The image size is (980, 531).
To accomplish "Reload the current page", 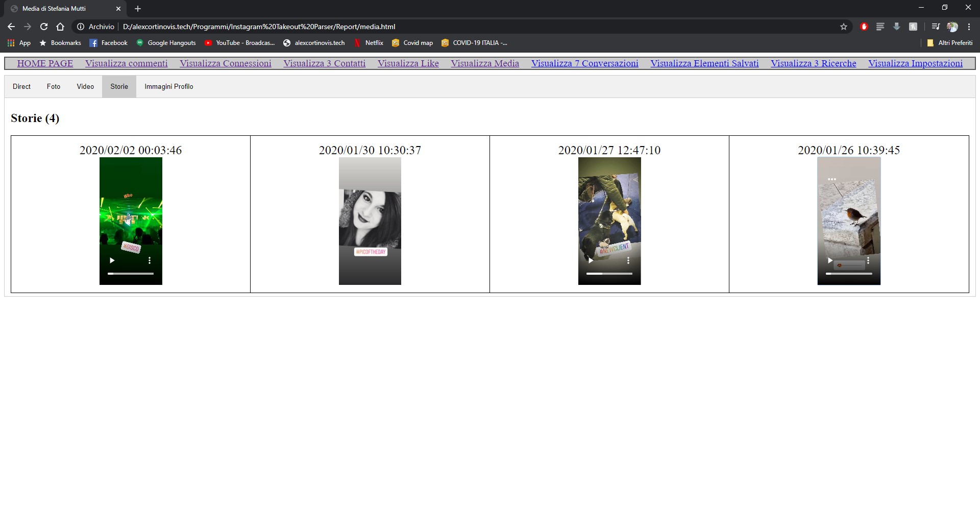I will (44, 26).
